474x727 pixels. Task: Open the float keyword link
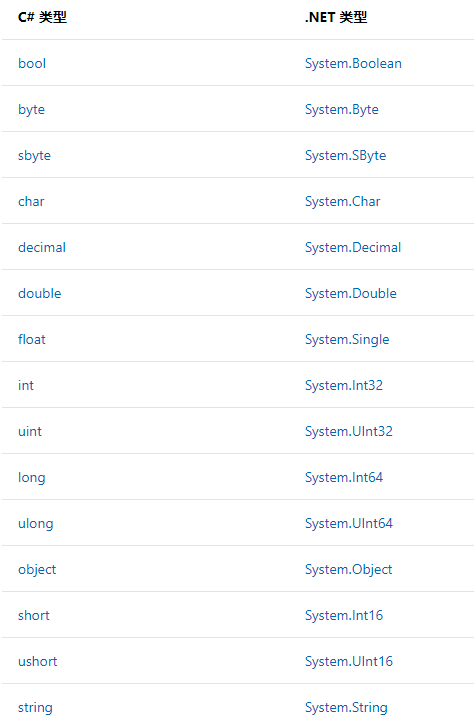click(32, 339)
